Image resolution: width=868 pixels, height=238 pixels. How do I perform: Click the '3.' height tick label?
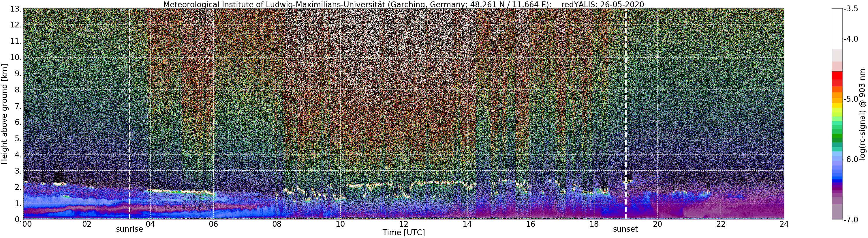coord(18,171)
